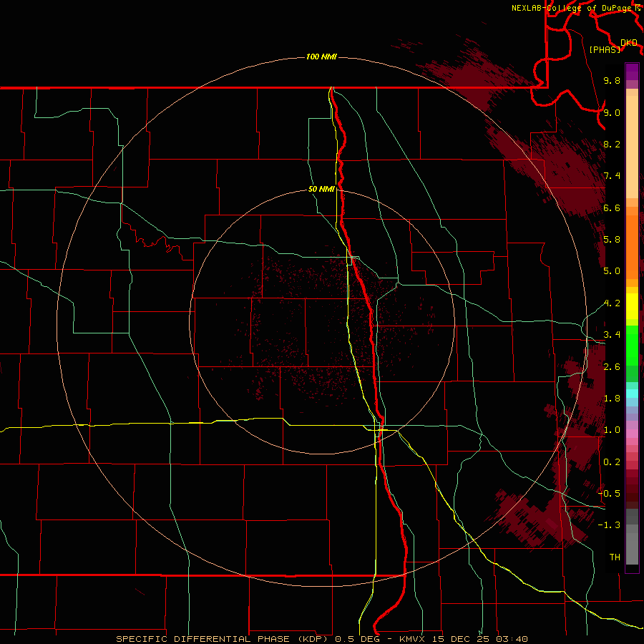Click the NEXLAB-College of DuPage credit text

pos(571,8)
